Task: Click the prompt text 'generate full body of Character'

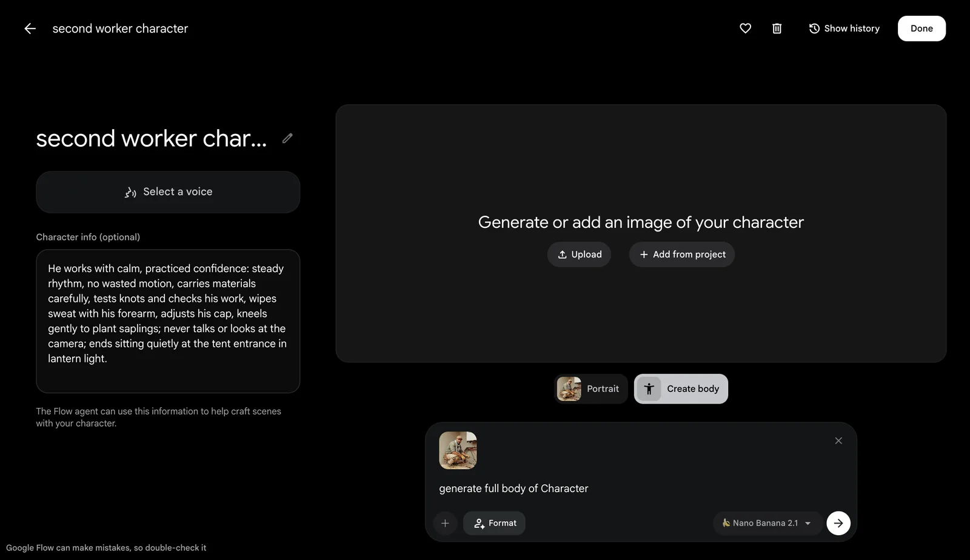Action: [x=513, y=488]
